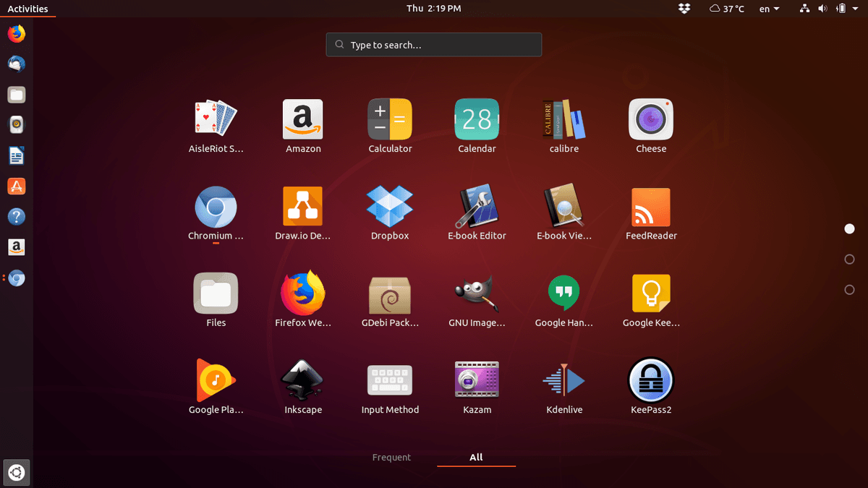Click the Show Applications button in dock

pos(16,474)
